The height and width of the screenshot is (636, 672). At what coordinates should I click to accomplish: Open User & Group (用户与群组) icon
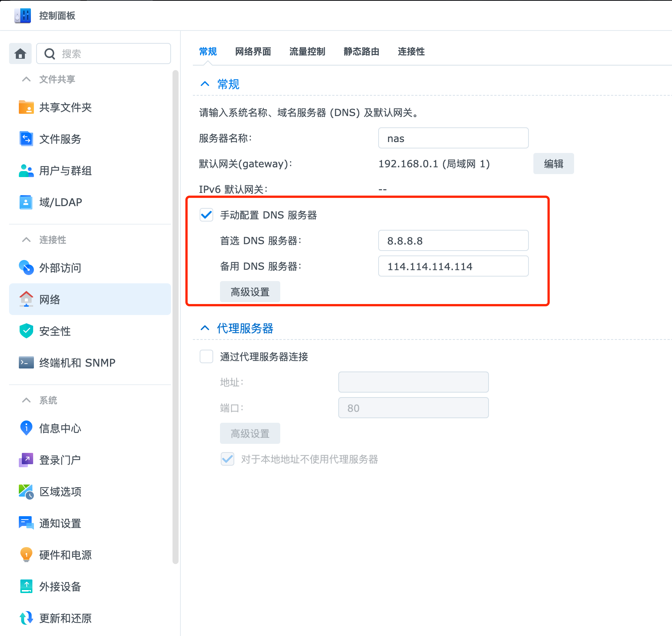tap(26, 171)
